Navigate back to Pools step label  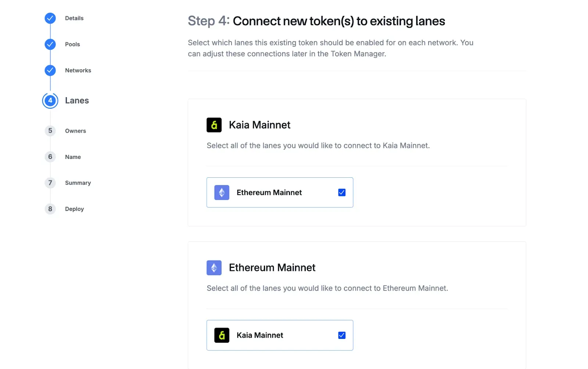(72, 45)
